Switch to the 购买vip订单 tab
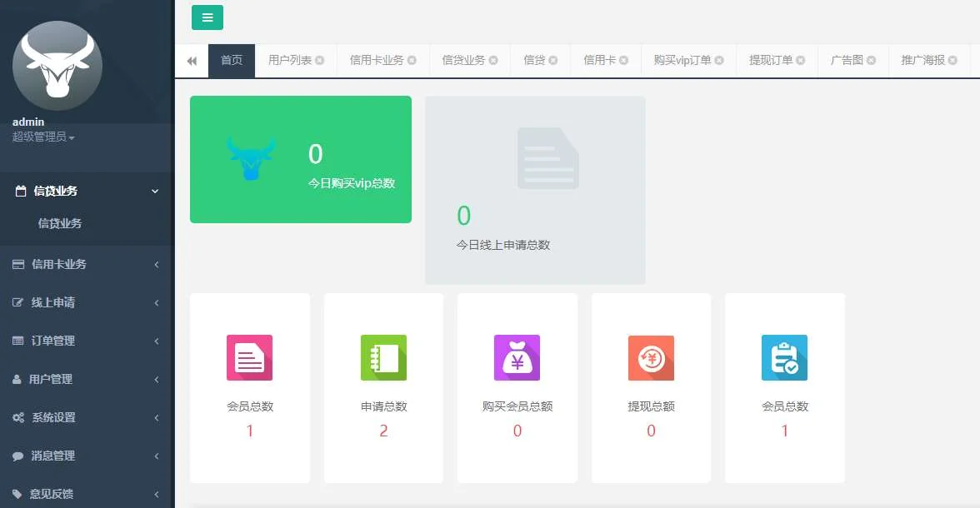This screenshot has width=980, height=508. (x=682, y=60)
